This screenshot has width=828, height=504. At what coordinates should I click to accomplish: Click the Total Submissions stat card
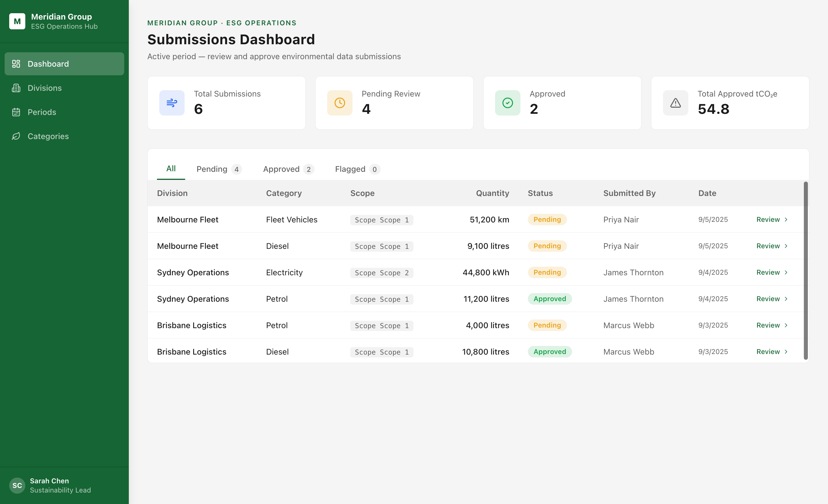click(x=227, y=103)
